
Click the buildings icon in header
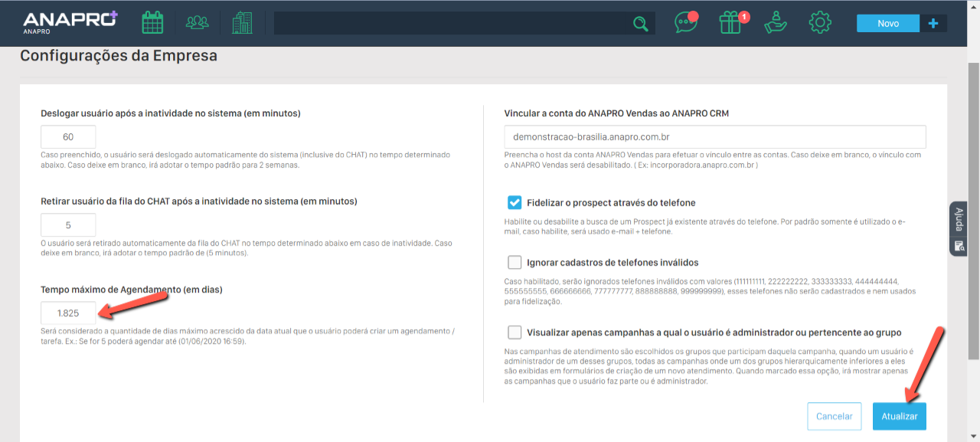[242, 23]
